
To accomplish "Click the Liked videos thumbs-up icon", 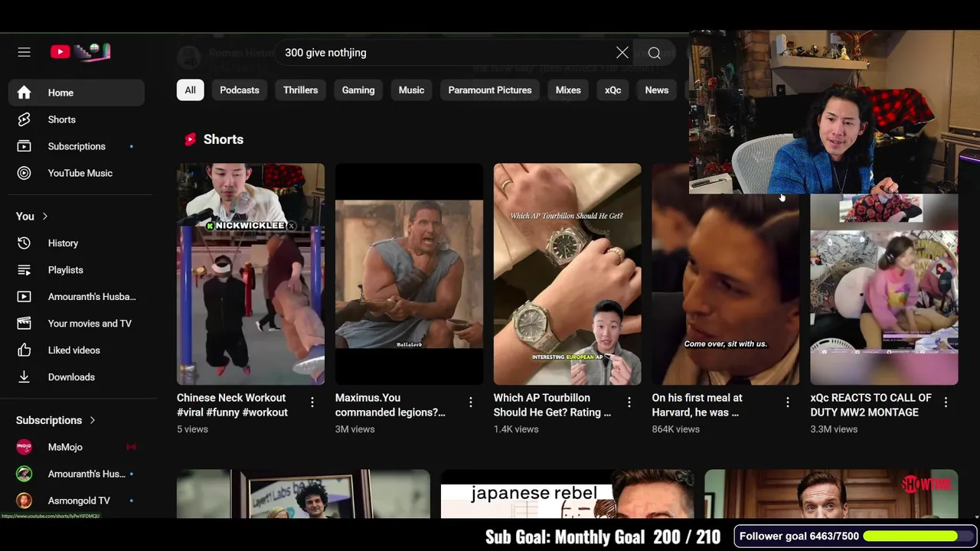I will 24,350.
